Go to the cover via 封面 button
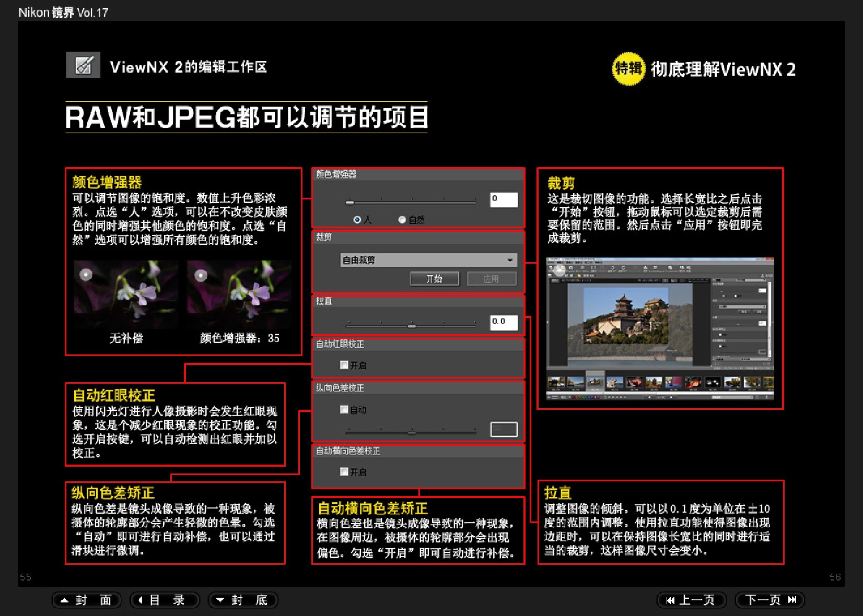 click(86, 600)
